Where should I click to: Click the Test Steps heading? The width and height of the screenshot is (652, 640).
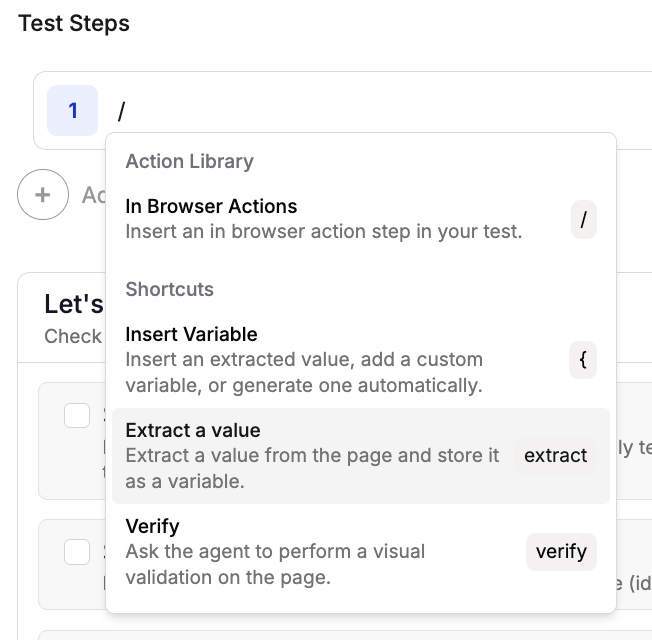point(74,23)
